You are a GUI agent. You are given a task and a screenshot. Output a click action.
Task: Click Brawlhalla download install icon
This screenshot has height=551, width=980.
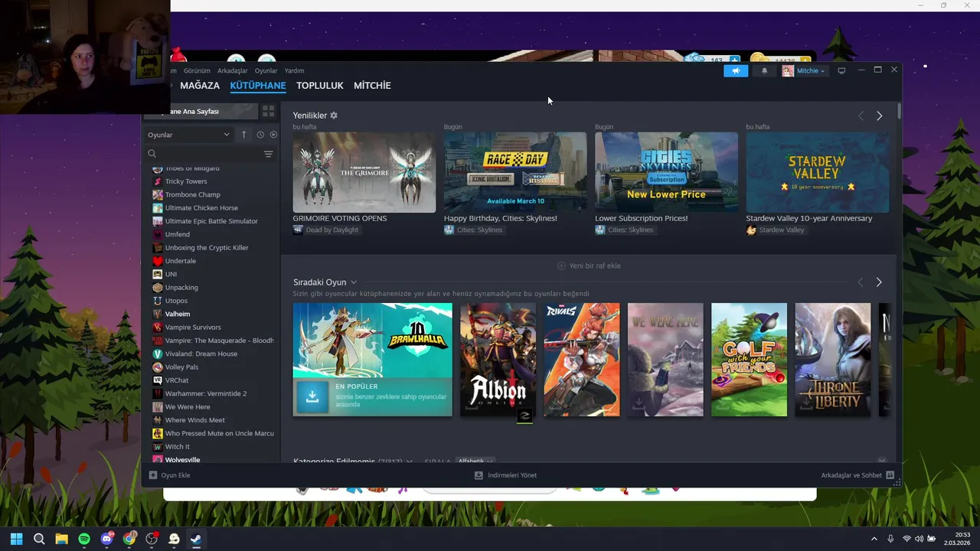click(312, 396)
